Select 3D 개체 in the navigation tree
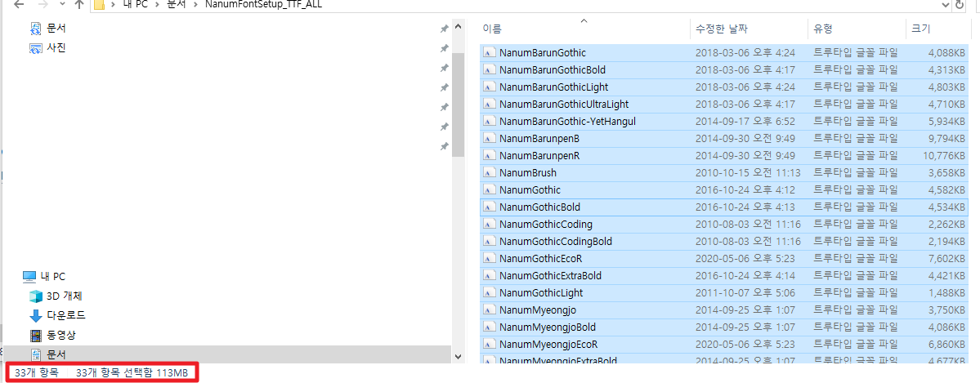 (65, 296)
